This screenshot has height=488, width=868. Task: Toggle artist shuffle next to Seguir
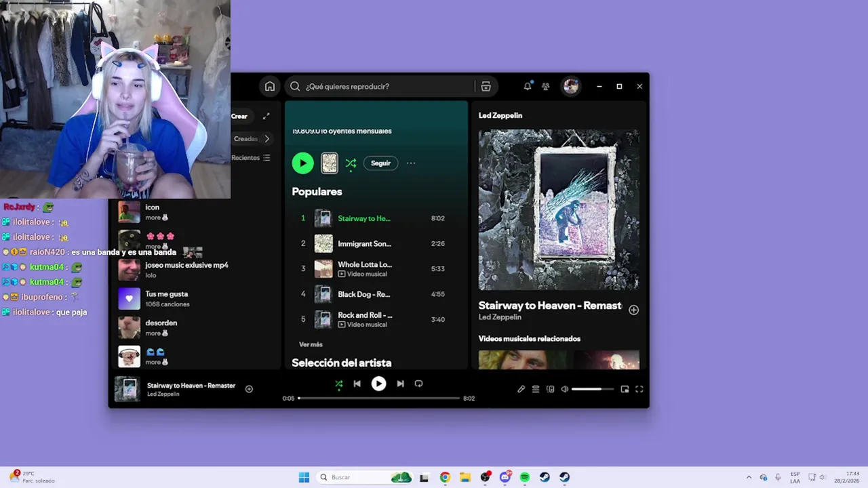(x=351, y=163)
